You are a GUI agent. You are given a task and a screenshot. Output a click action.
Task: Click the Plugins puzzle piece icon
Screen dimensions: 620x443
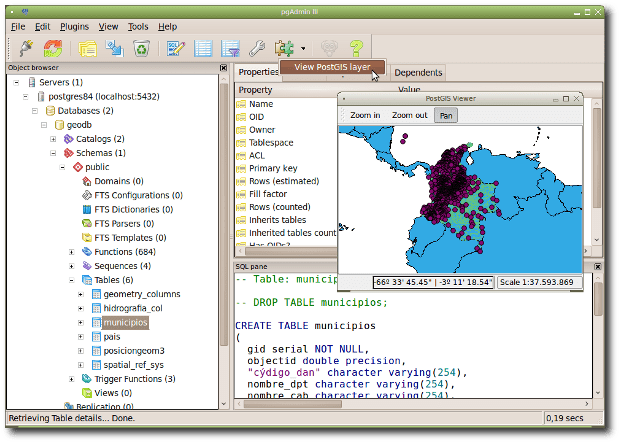pyautogui.click(x=284, y=48)
